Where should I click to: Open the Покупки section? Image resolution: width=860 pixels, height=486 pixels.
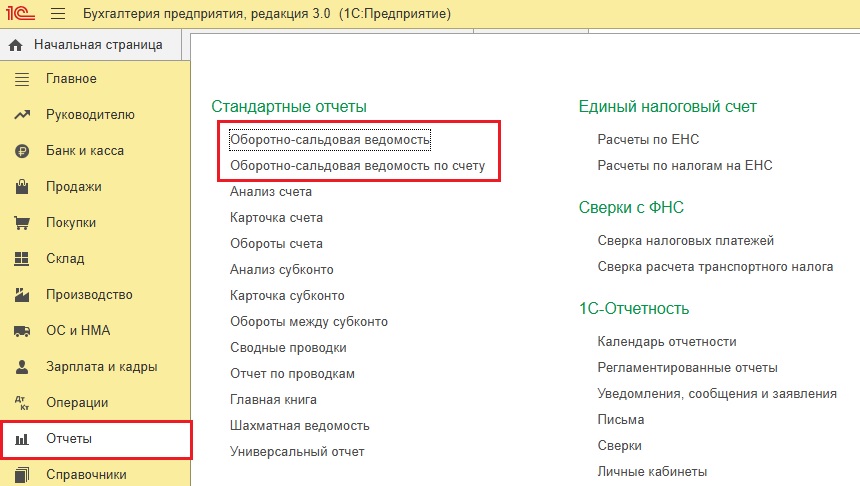coord(71,223)
